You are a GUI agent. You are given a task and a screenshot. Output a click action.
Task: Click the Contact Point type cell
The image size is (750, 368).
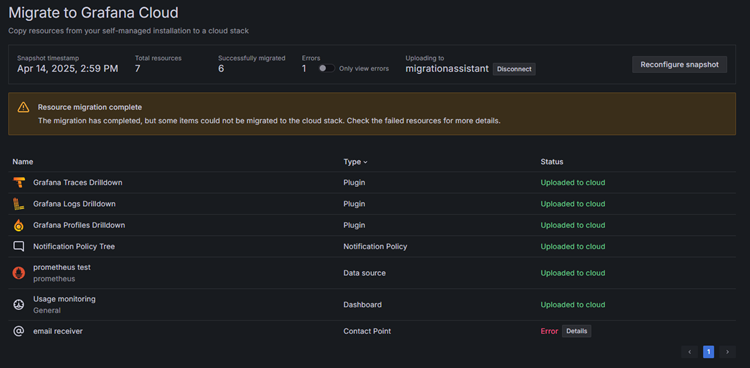click(x=367, y=331)
